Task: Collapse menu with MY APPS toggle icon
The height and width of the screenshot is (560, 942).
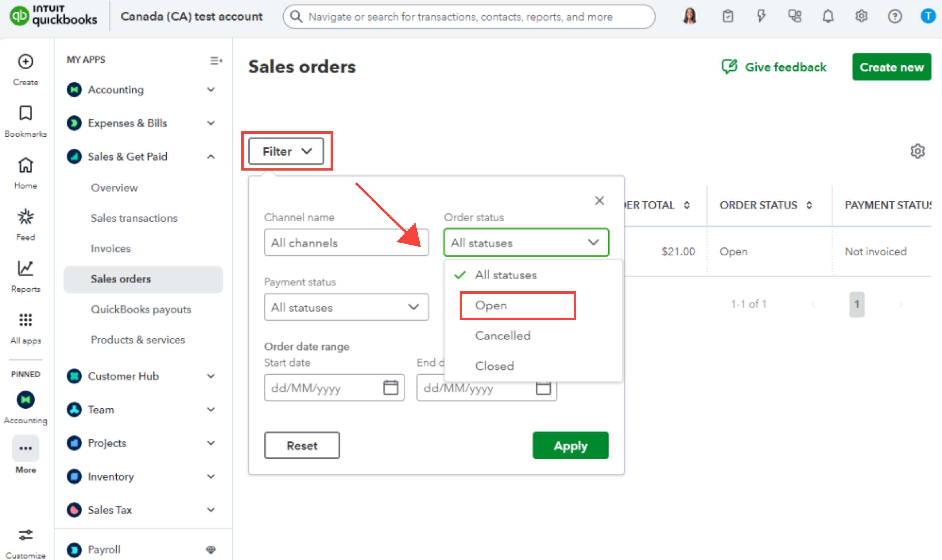Action: (x=216, y=60)
